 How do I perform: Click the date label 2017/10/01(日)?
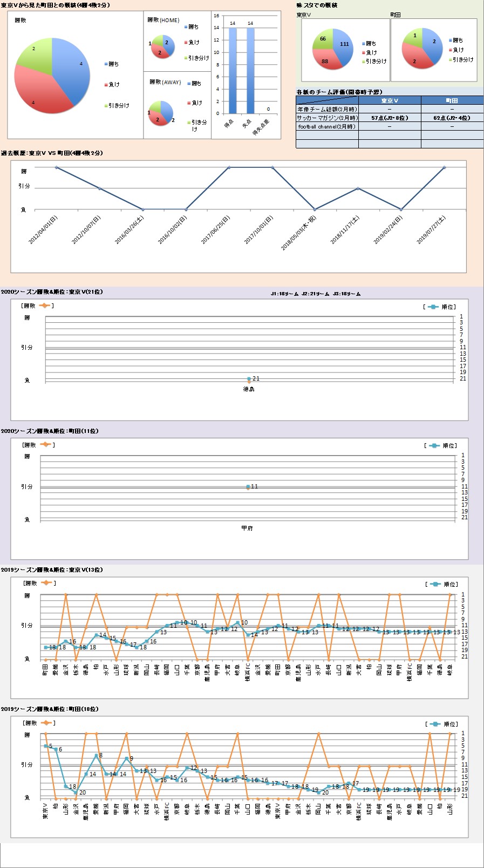click(259, 230)
